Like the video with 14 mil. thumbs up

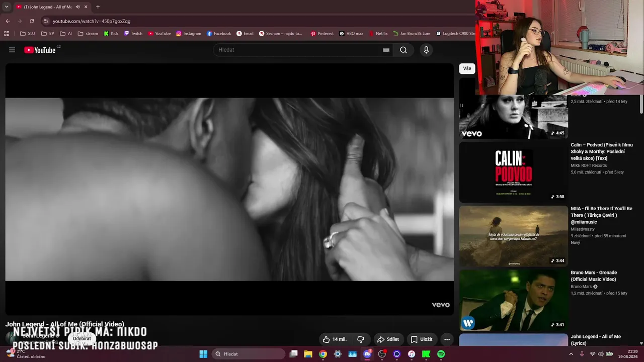(335, 339)
